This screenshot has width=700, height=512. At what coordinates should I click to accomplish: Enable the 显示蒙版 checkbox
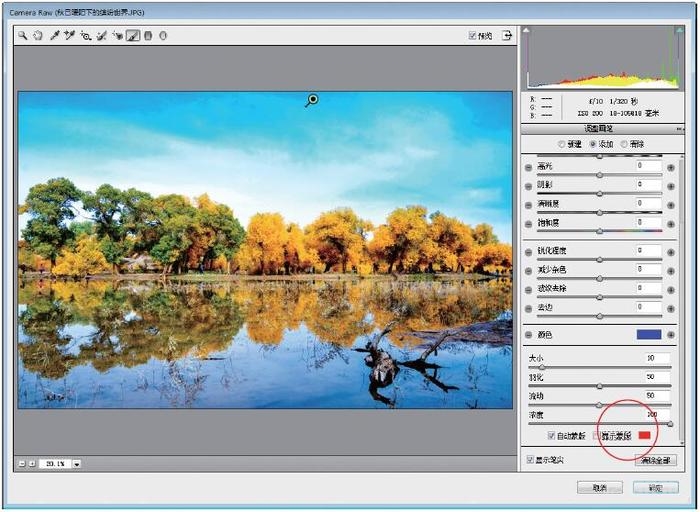pos(596,435)
